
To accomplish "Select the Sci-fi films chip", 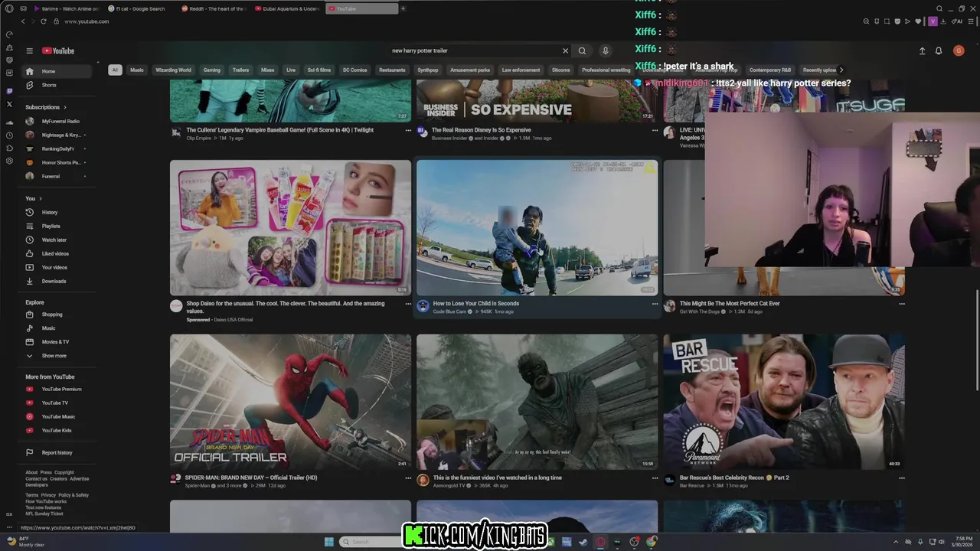I will (319, 70).
